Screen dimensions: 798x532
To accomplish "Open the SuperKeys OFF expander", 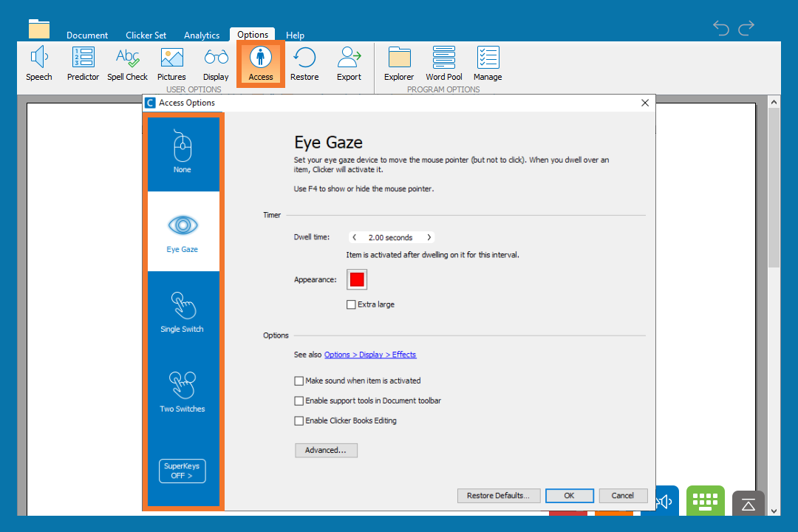I will (183, 471).
